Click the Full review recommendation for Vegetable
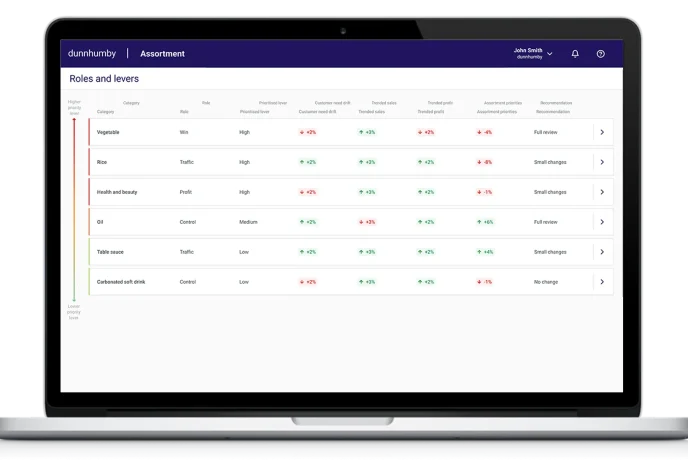 point(549,132)
